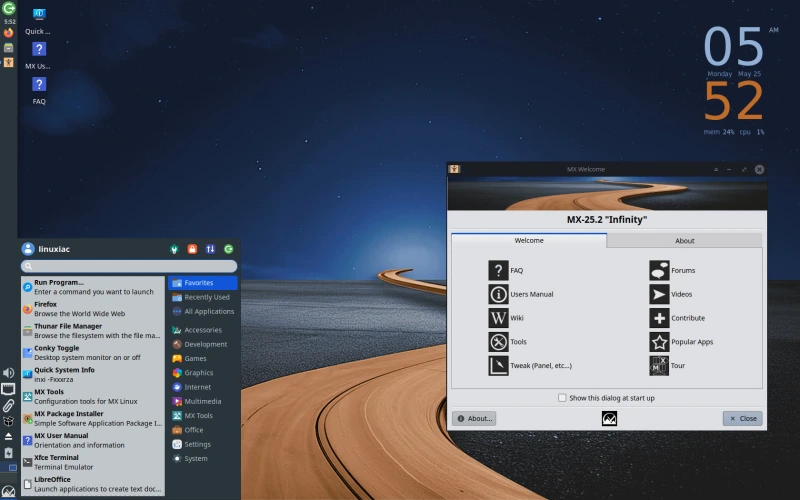Show the All Applications category
This screenshot has height=500, width=800.
pyautogui.click(x=203, y=311)
